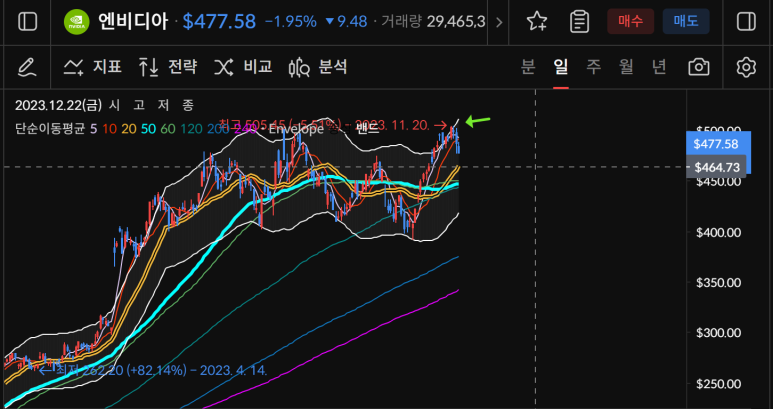Image resolution: width=773 pixels, height=409 pixels.
Task: Toggle moving average 5 legend
Action: [94, 129]
